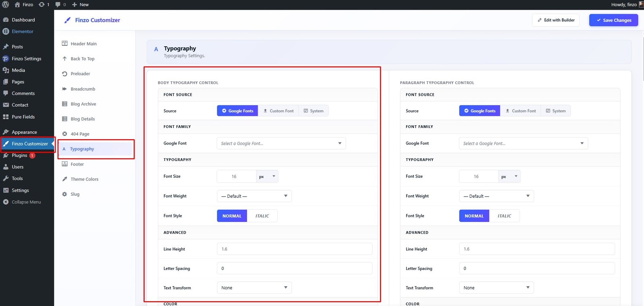Click the Tools wrench icon
This screenshot has width=644, height=306.
6,178
